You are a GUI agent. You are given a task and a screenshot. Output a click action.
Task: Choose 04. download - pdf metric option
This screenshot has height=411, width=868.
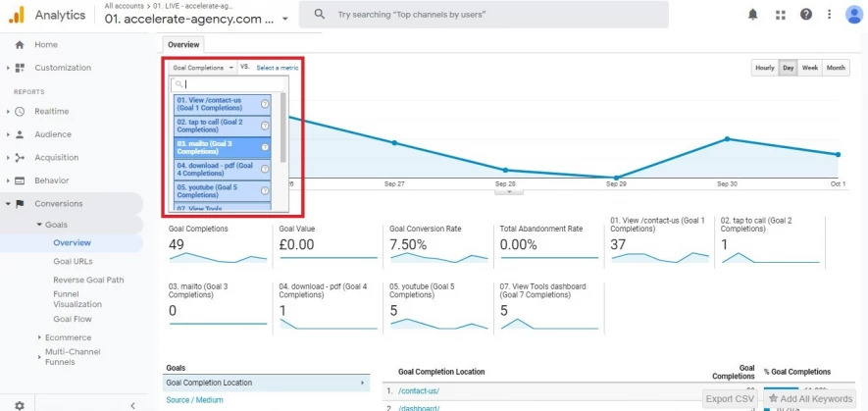(x=223, y=169)
